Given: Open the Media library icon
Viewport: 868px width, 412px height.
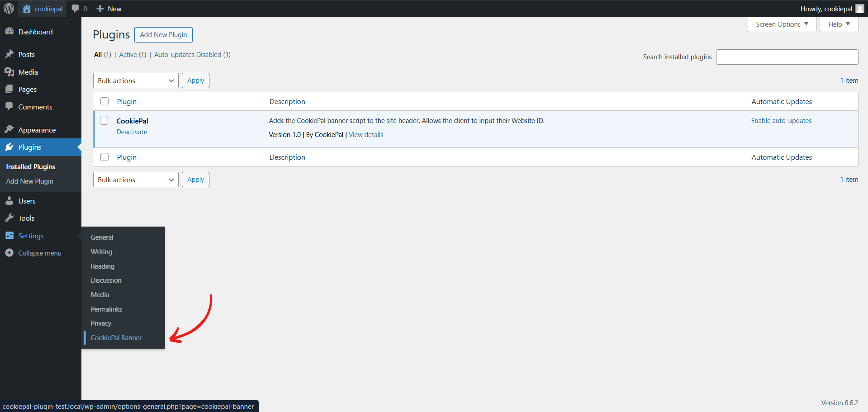Looking at the screenshot, I should [10, 71].
